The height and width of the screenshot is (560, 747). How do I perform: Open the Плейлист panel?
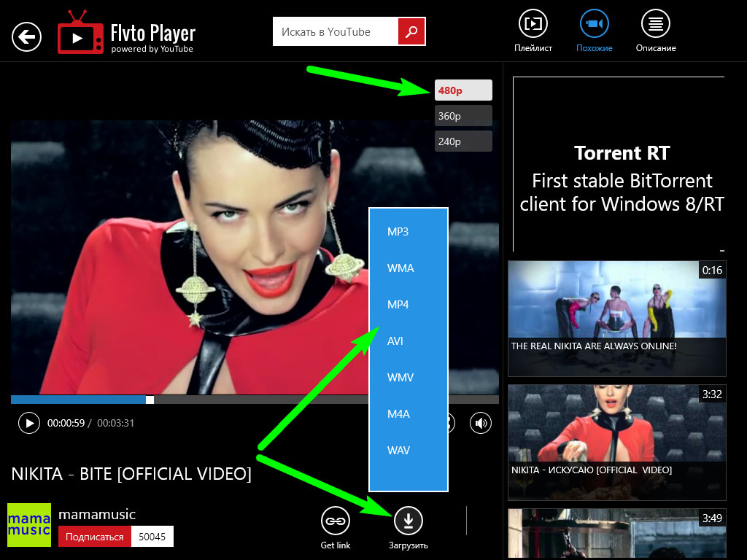coord(533,31)
